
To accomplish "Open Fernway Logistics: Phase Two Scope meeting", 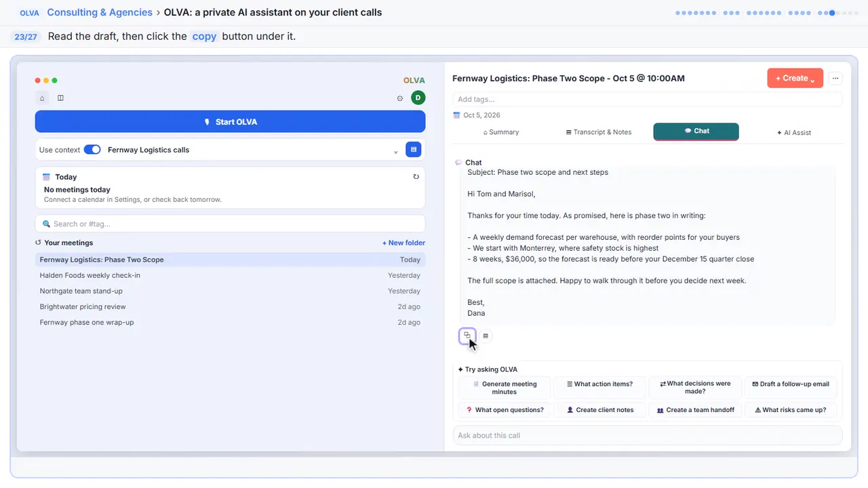I will pyautogui.click(x=231, y=260).
